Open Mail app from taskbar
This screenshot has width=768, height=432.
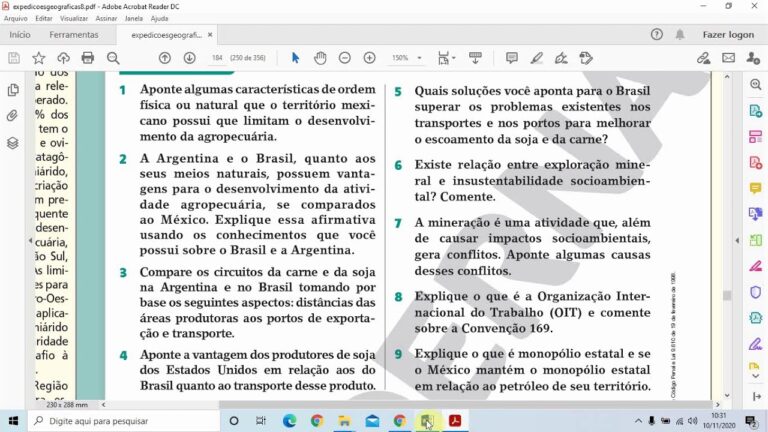pyautogui.click(x=372, y=421)
